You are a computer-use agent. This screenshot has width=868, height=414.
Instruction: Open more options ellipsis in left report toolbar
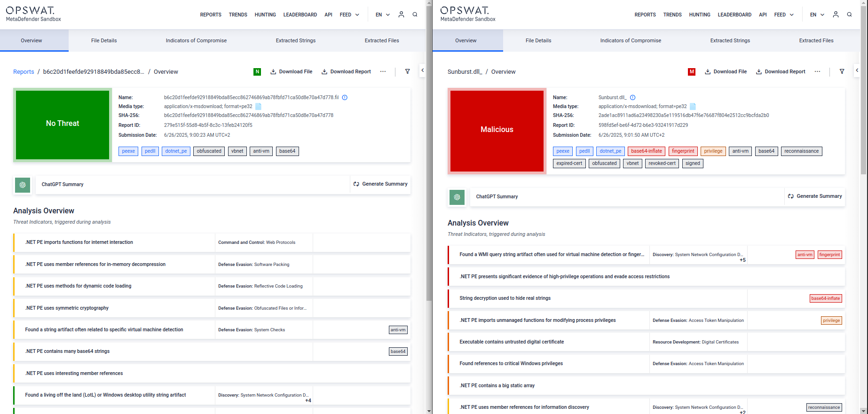[x=383, y=71]
